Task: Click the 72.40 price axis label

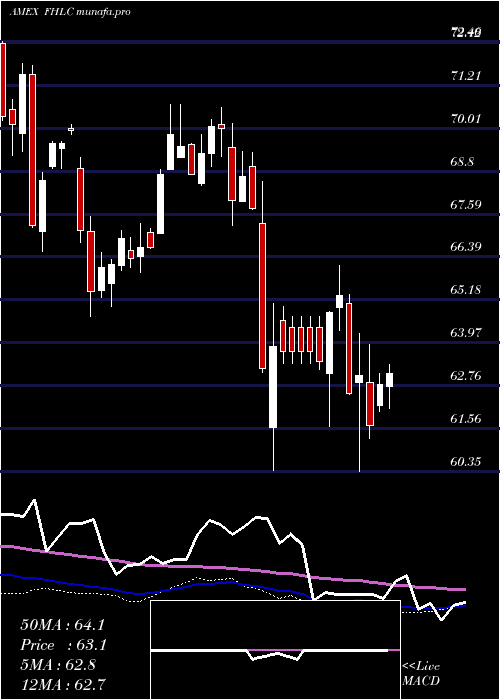Action: click(x=466, y=32)
